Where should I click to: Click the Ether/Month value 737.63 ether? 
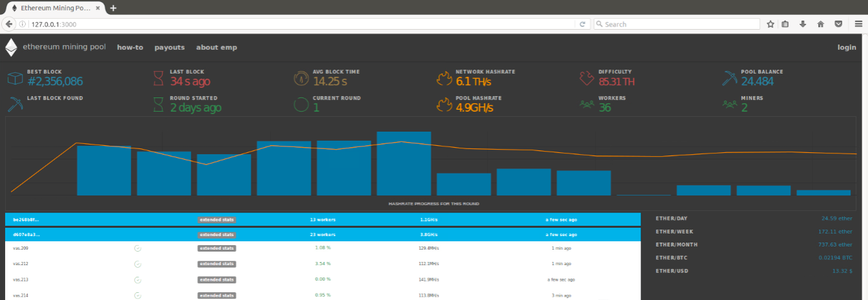click(835, 245)
